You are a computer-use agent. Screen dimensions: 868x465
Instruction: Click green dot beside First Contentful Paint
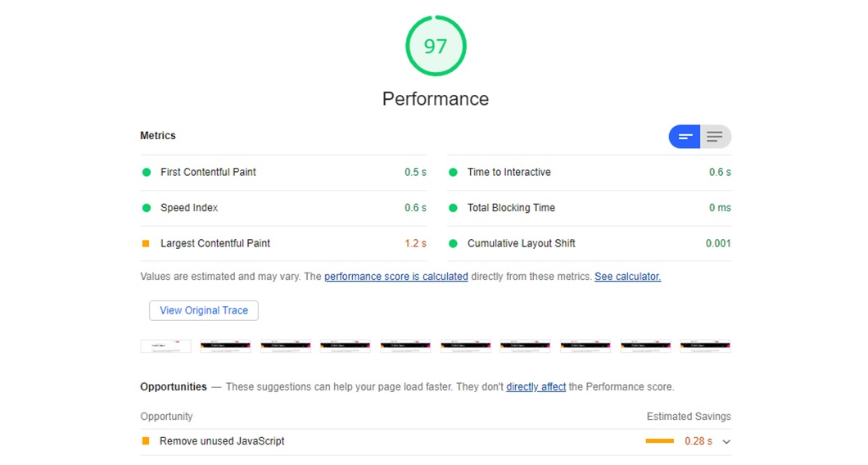click(147, 173)
